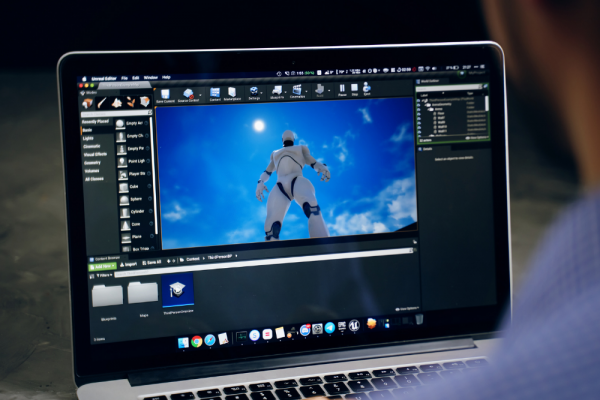Open Telegram from the Dock
The width and height of the screenshot is (600, 400).
point(329,328)
